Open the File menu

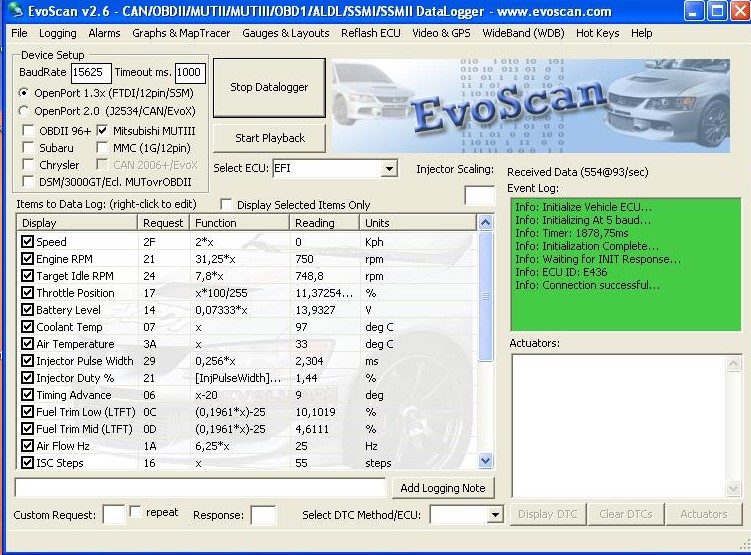point(19,33)
